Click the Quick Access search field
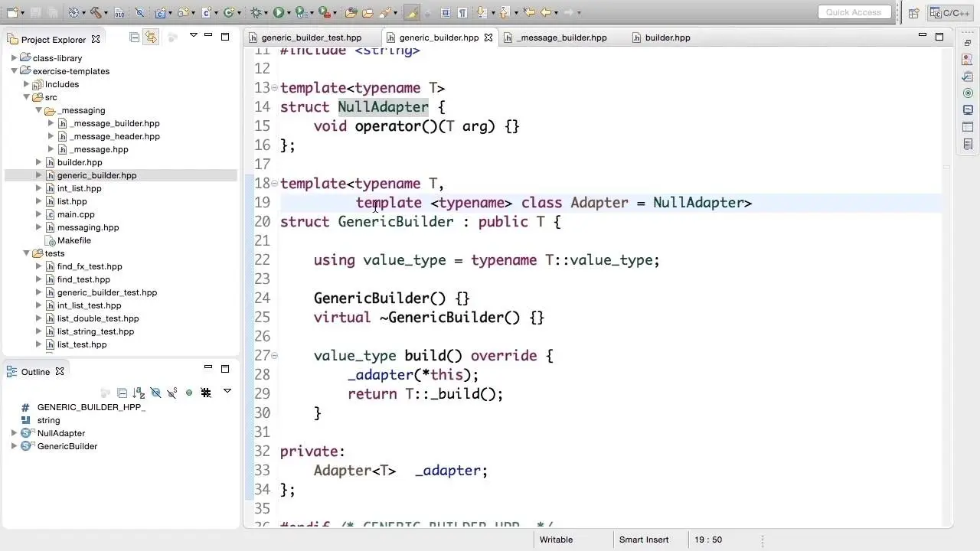 pyautogui.click(x=854, y=12)
